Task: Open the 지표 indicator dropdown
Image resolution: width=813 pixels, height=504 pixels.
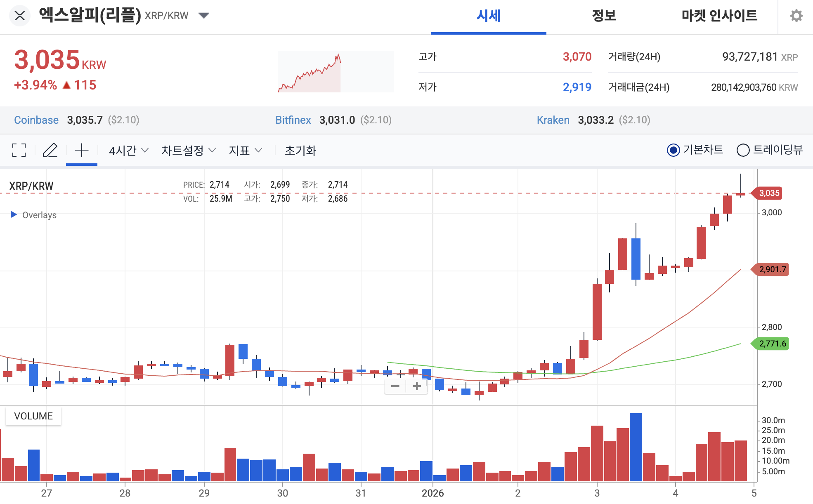Action: click(245, 151)
